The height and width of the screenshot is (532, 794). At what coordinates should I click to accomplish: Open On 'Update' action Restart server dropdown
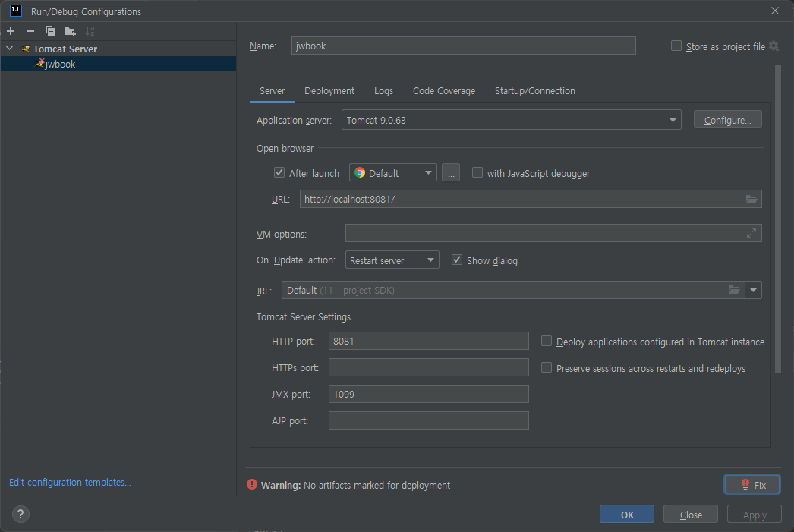[x=392, y=260]
